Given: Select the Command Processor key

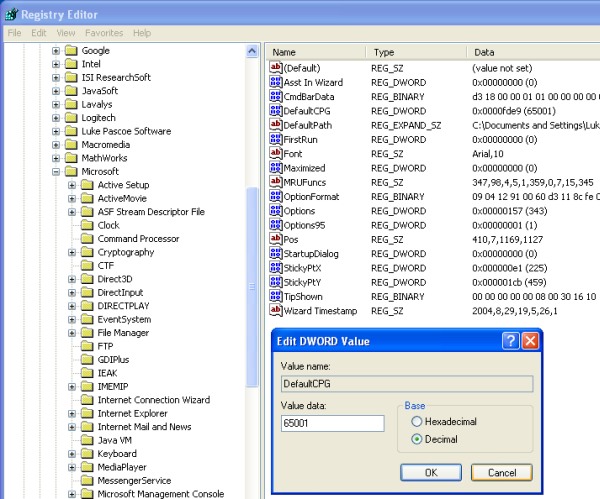Looking at the screenshot, I should click(139, 239).
